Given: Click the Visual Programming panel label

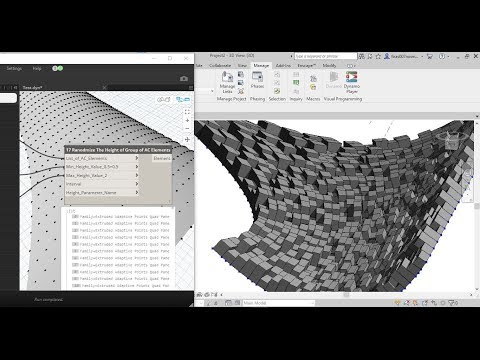Looking at the screenshot, I should point(343,99).
